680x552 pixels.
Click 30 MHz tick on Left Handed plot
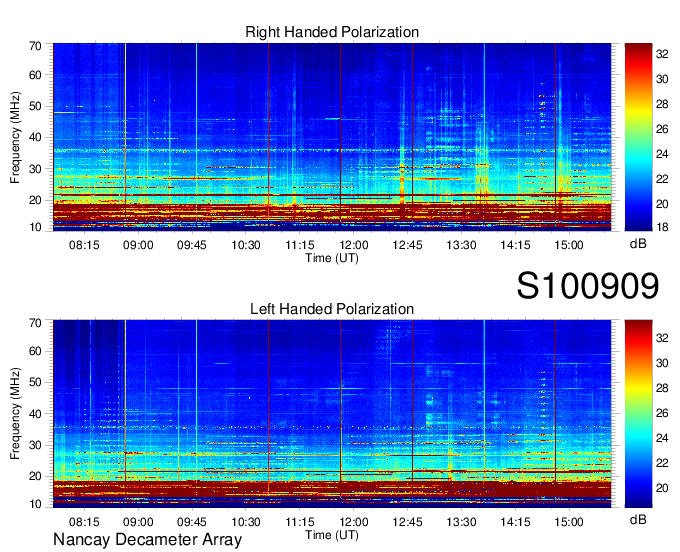click(x=35, y=445)
